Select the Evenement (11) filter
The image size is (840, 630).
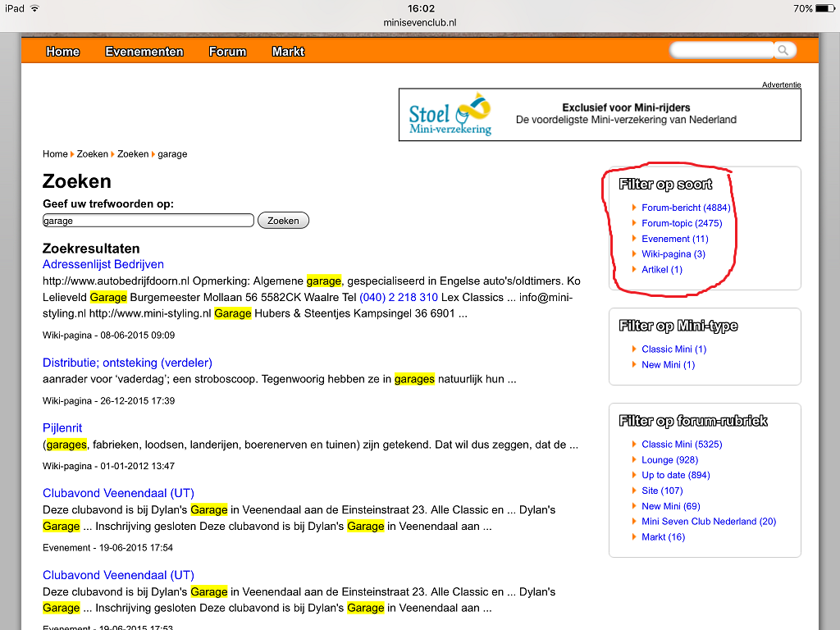point(674,239)
